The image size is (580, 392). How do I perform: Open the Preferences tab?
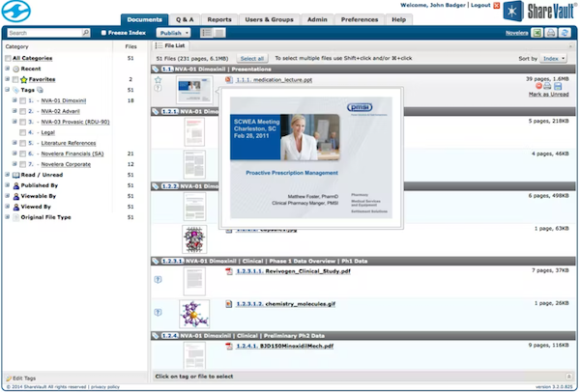point(360,19)
